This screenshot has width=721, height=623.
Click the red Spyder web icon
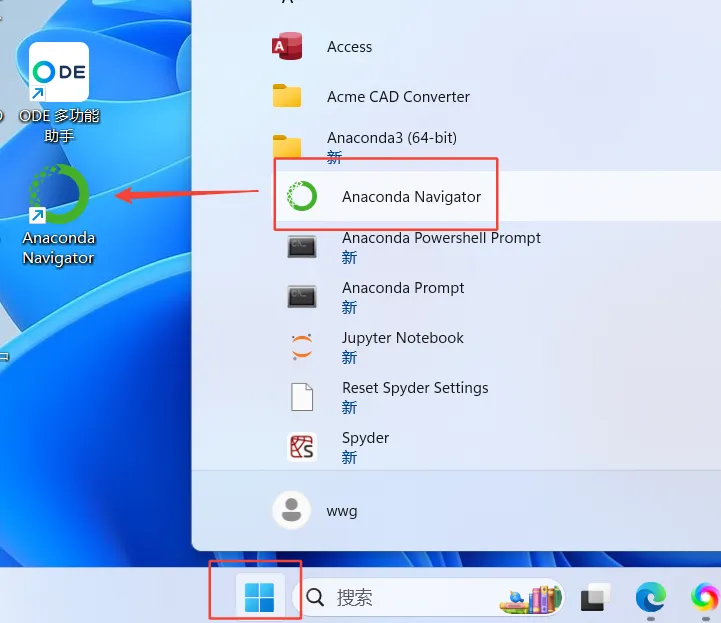tap(302, 447)
